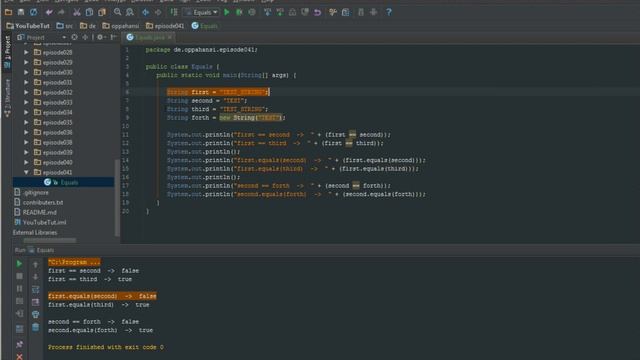Open README.md in the project tree
640x360 pixels.
tap(36, 212)
